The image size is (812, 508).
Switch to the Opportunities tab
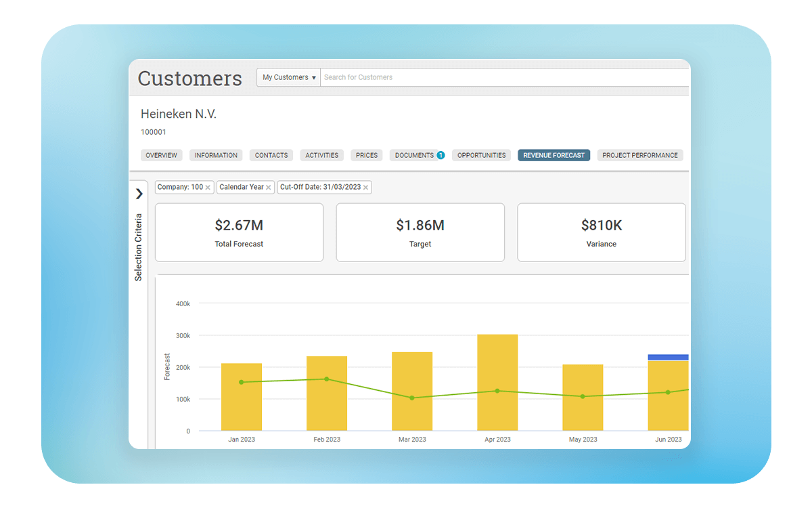click(x=481, y=155)
